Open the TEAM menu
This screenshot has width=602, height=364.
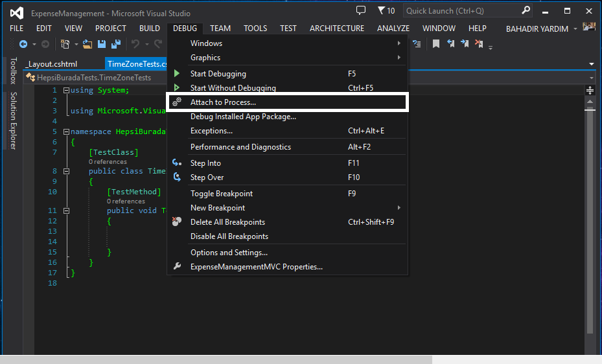pos(220,28)
